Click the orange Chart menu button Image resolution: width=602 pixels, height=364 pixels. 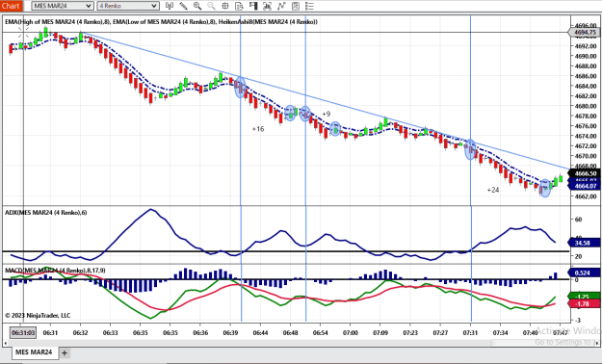pyautogui.click(x=12, y=6)
